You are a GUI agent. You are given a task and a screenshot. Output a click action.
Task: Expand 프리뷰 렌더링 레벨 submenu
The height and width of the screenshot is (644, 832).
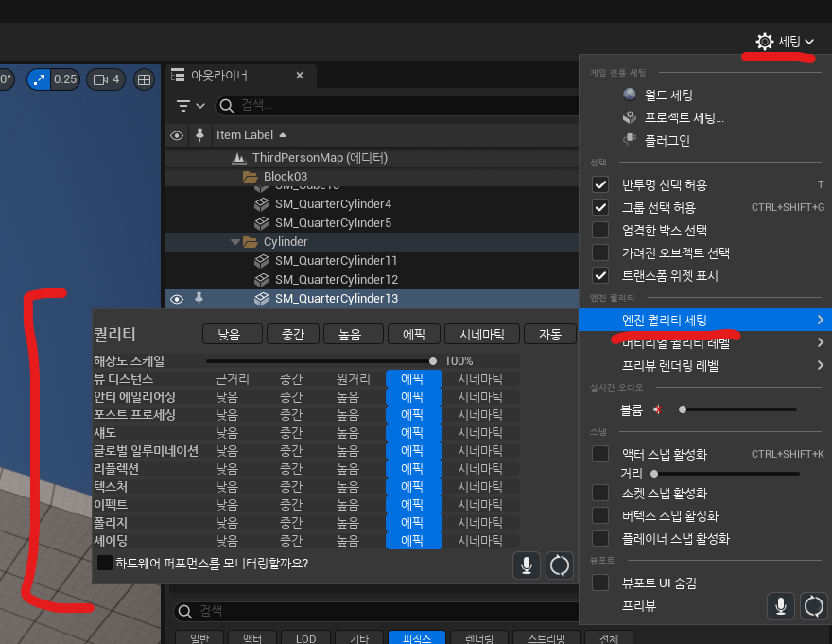tap(705, 366)
